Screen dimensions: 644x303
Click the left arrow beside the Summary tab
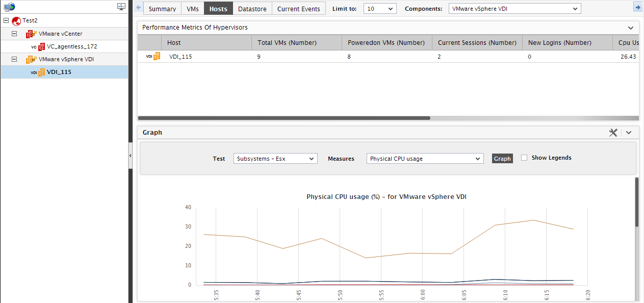tap(138, 8)
